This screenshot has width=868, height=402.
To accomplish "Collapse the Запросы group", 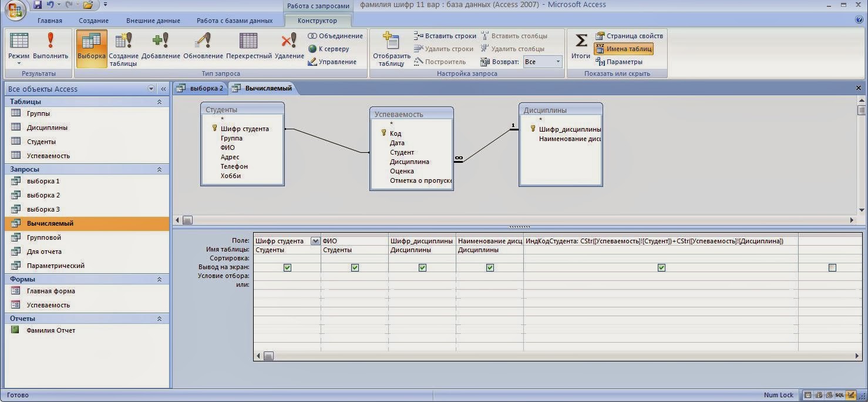I will coord(159,169).
